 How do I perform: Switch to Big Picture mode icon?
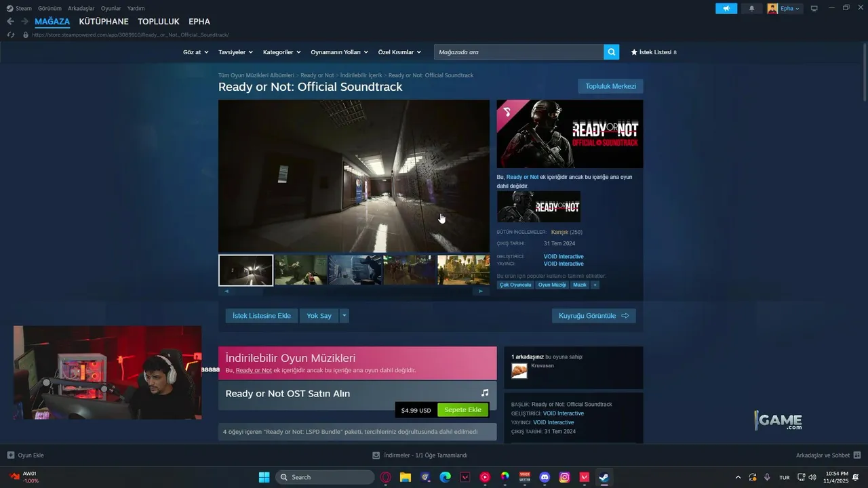(814, 8)
